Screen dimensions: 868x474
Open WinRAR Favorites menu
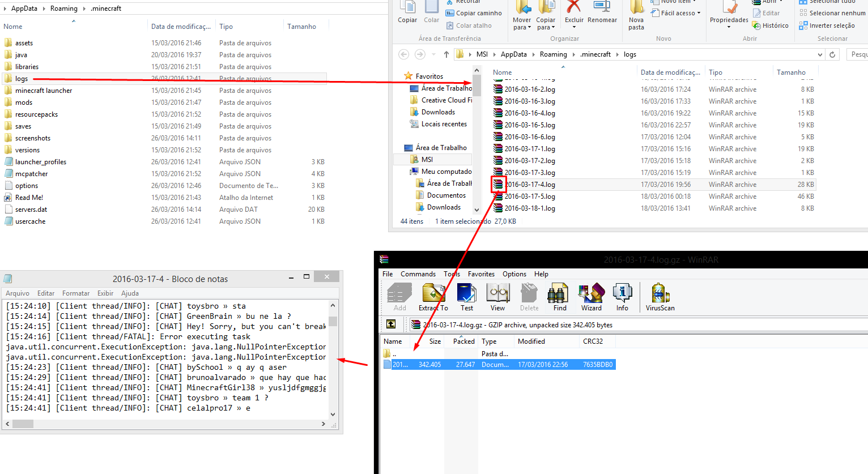pos(481,274)
